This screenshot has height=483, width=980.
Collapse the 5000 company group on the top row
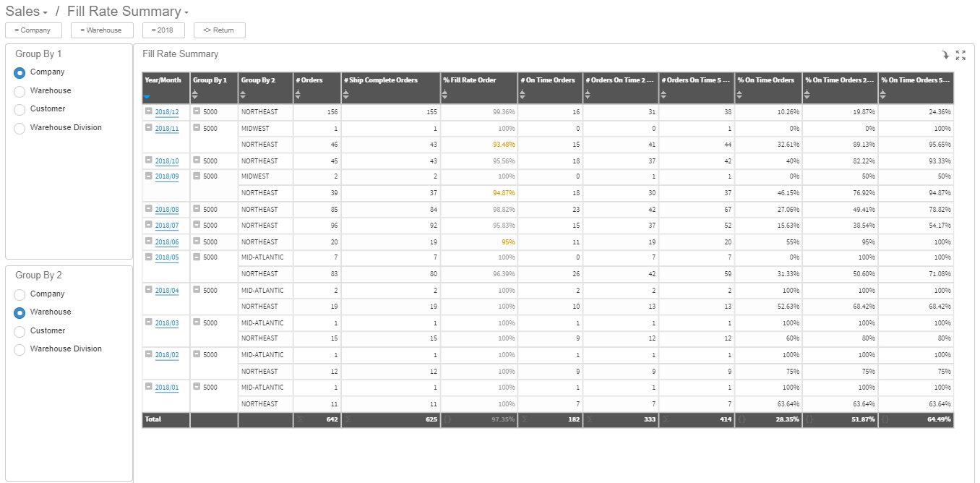(197, 111)
